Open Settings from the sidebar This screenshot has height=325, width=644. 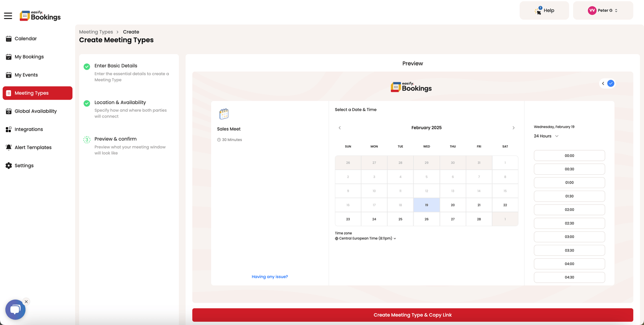(37, 165)
